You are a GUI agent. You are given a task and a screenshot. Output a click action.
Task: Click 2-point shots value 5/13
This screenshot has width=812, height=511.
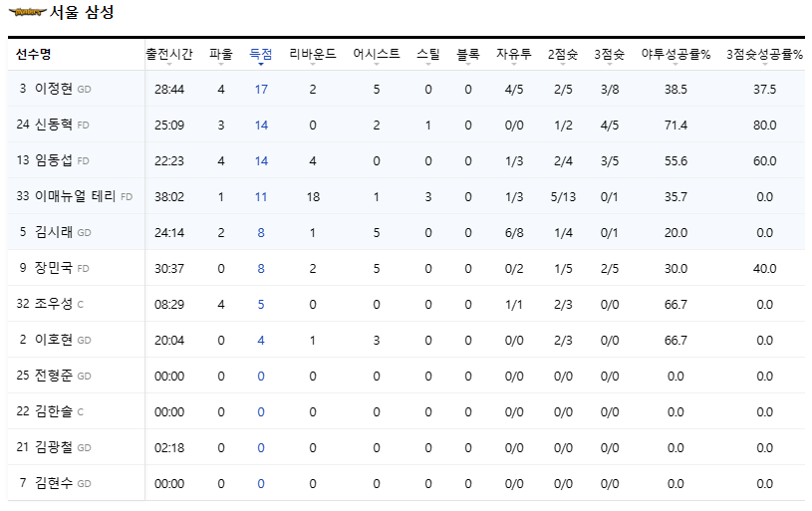click(563, 197)
